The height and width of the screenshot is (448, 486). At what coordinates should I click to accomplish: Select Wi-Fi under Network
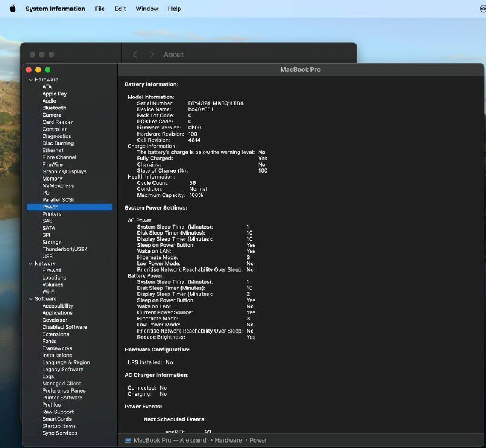pos(49,291)
